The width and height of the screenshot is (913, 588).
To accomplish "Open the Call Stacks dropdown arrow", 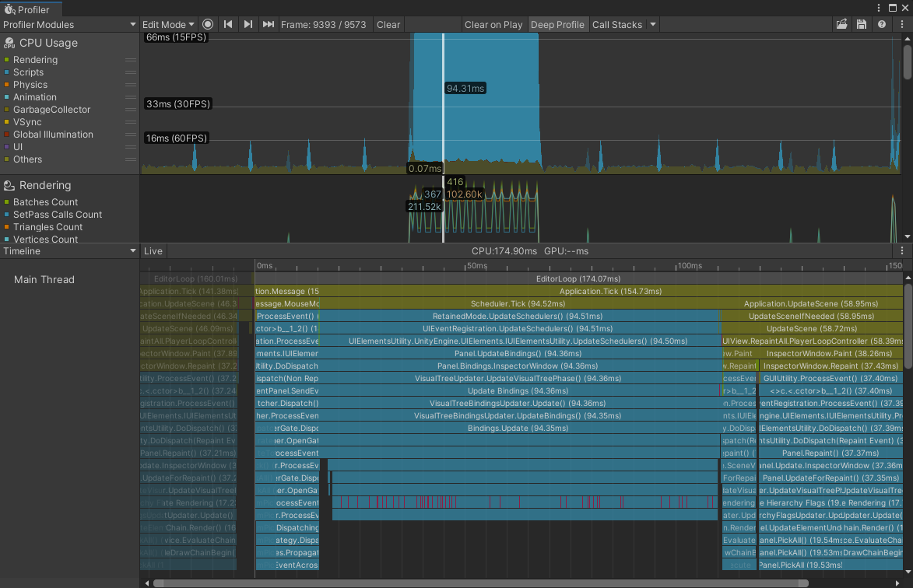I will pos(652,24).
